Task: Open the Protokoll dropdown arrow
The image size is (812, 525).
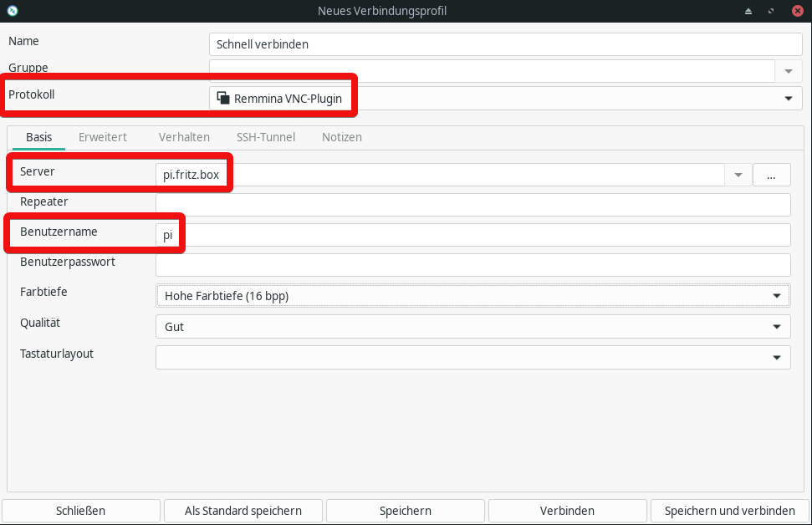Action: pos(789,99)
